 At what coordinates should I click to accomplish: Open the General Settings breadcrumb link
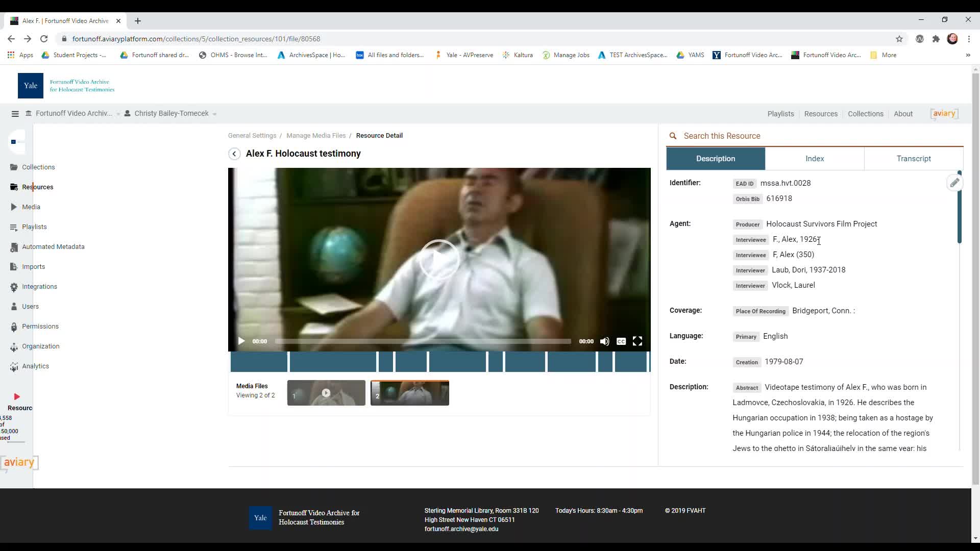pyautogui.click(x=252, y=136)
